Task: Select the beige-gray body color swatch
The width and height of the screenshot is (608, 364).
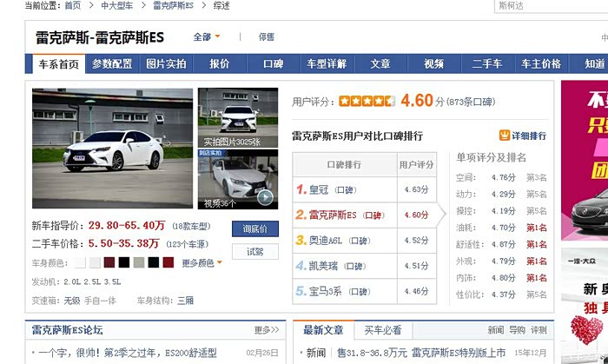Action: (x=139, y=263)
